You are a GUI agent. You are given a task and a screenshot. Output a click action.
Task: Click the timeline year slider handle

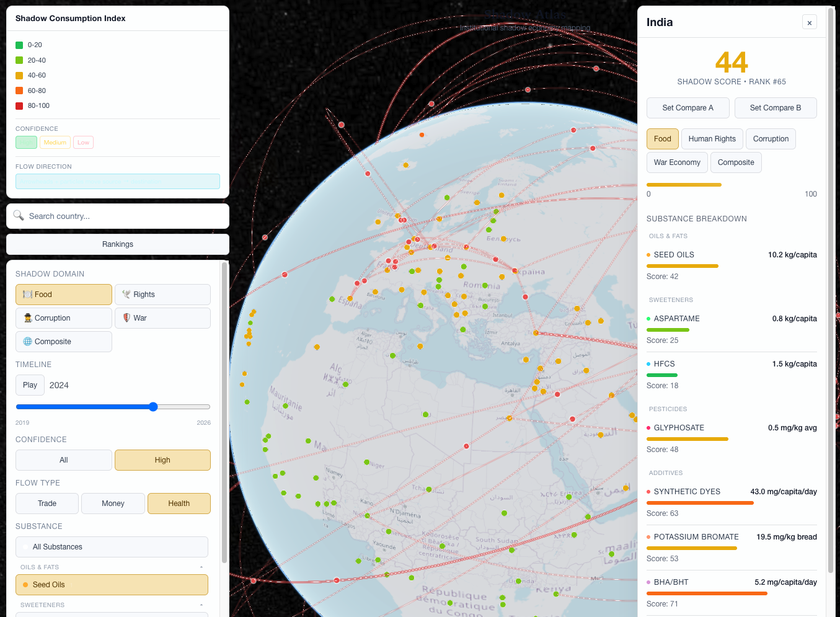coord(153,407)
